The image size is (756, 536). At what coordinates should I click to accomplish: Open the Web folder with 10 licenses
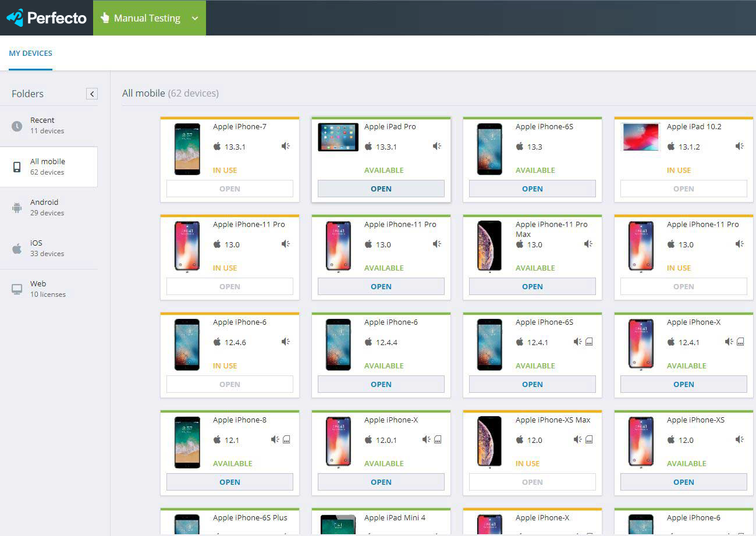(x=49, y=289)
